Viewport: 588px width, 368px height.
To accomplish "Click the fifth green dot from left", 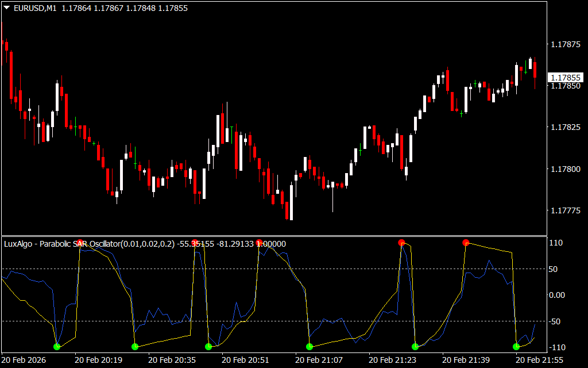I will tap(415, 346).
